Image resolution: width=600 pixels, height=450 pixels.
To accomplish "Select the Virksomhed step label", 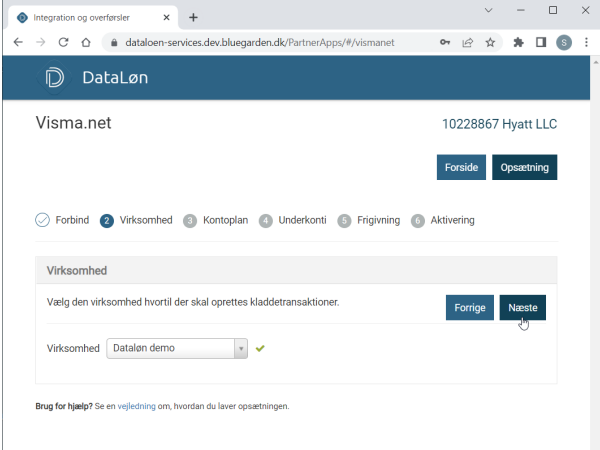I will (x=146, y=220).
